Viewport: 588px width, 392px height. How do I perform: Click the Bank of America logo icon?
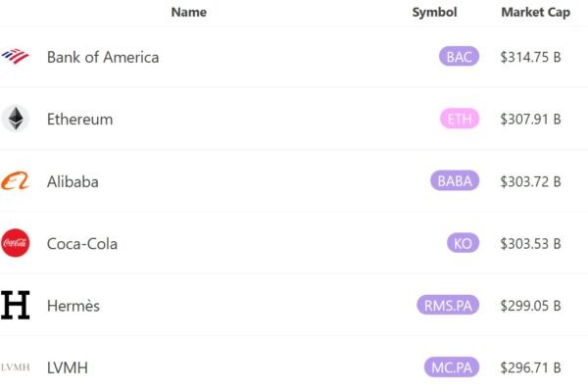pyautogui.click(x=16, y=56)
